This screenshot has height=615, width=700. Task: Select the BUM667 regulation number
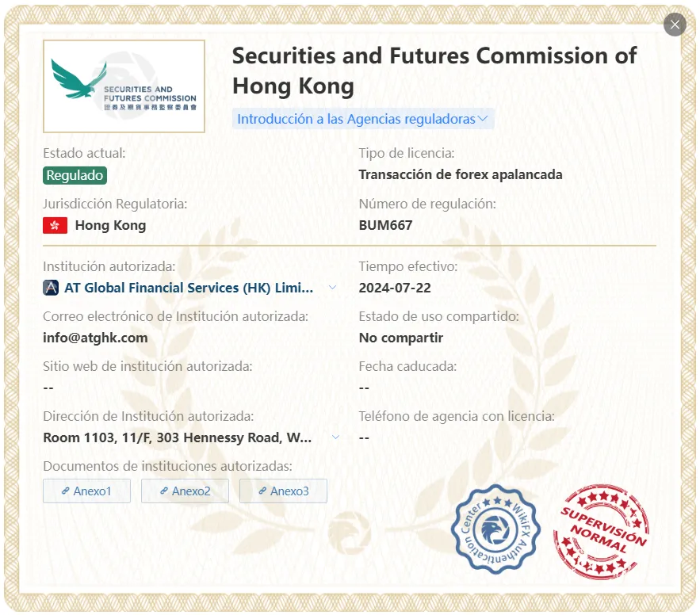[385, 225]
